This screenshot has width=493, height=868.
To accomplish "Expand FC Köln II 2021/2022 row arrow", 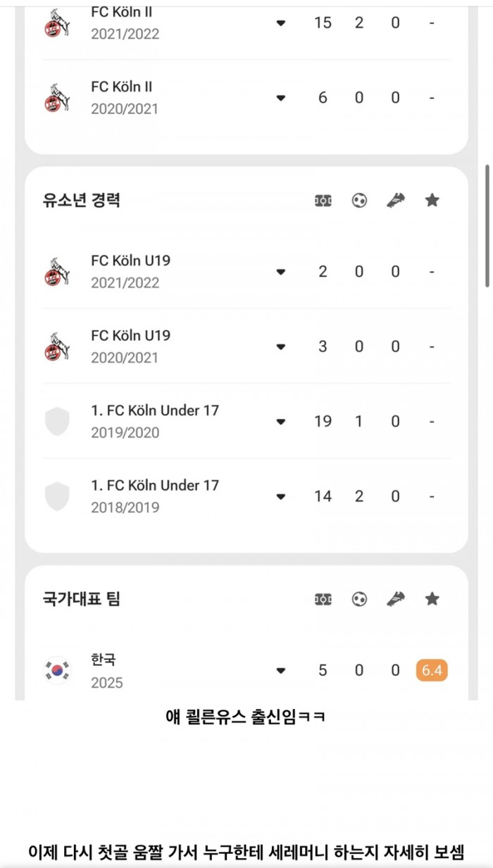I will click(281, 23).
